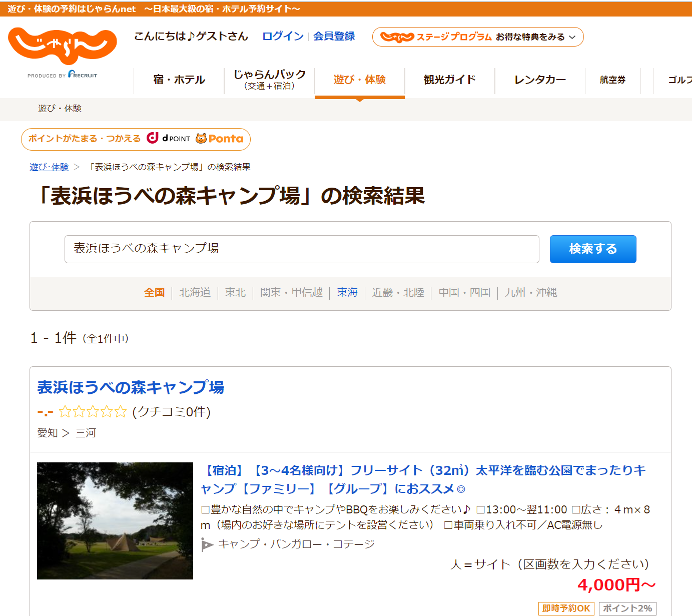
Task: Click the Jalan orange logo
Action: pos(63,46)
